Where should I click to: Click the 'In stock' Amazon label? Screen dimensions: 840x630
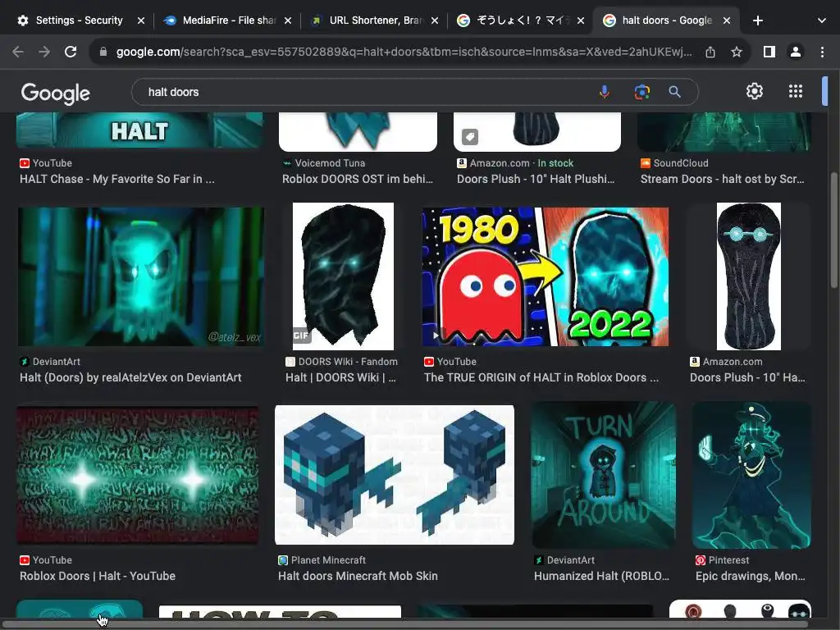[555, 163]
